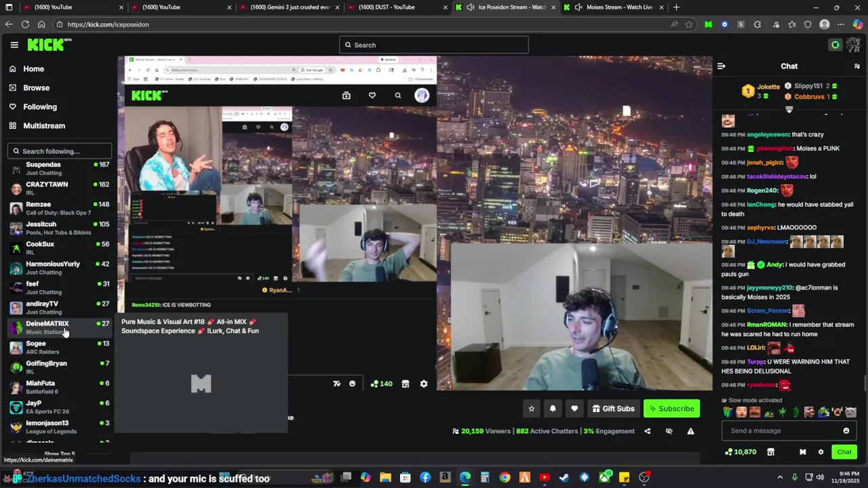868x488 pixels.
Task: Open the stream settings gear in video player
Action: click(x=424, y=384)
